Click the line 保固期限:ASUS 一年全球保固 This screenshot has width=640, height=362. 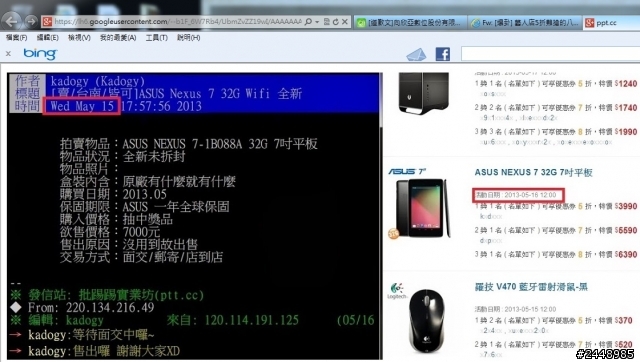point(144,207)
